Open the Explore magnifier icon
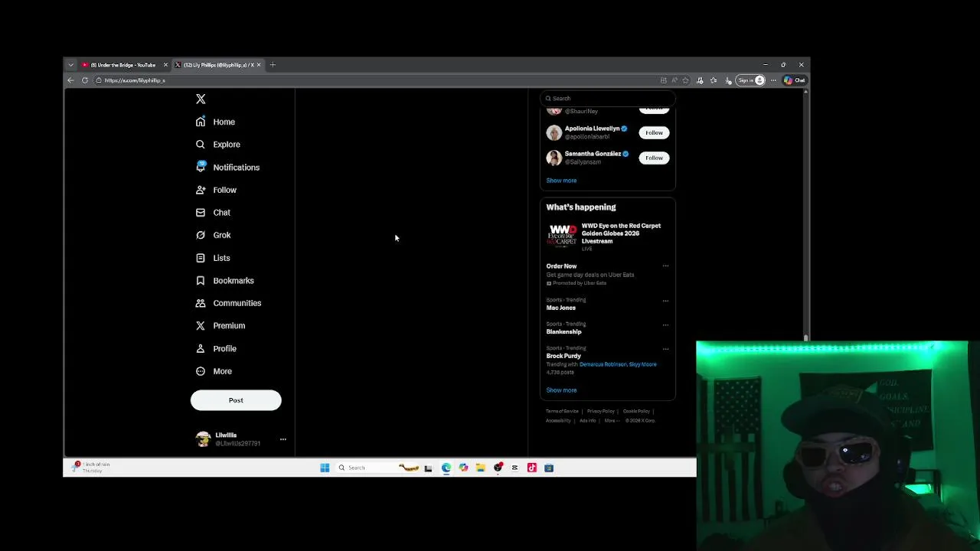The image size is (980, 551). 201,144
